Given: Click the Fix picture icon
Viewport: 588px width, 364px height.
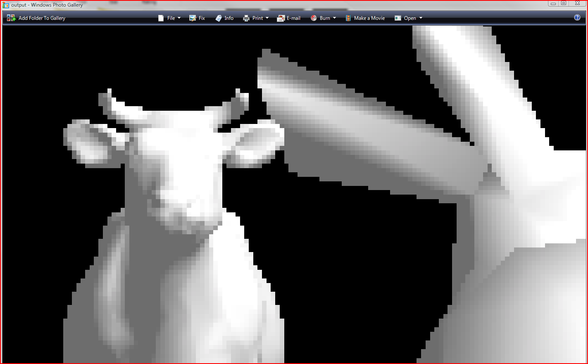Looking at the screenshot, I should pyautogui.click(x=193, y=18).
